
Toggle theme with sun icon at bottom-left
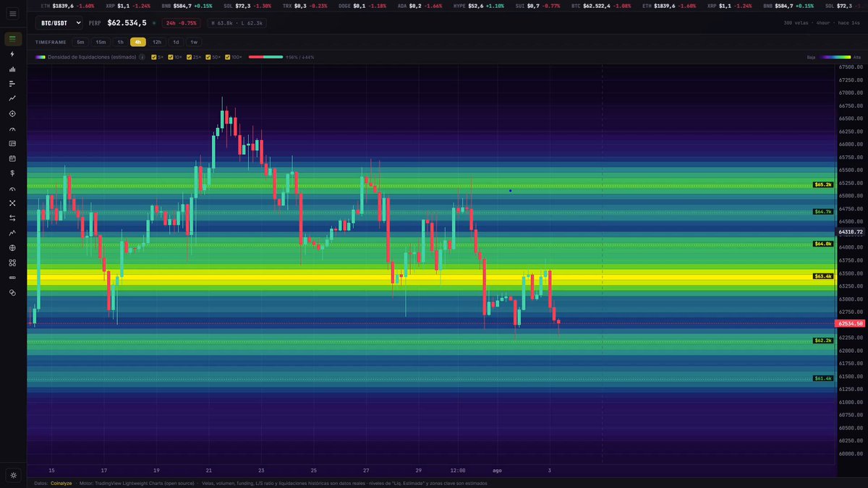[x=12, y=475]
